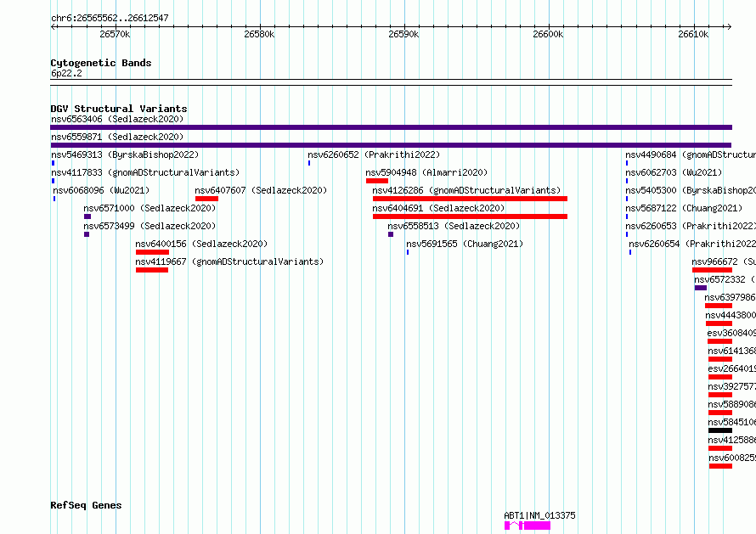Click nsv4119667 (gnomADStructuralVariants) label
Screen dimensions: 756x534
229,261
